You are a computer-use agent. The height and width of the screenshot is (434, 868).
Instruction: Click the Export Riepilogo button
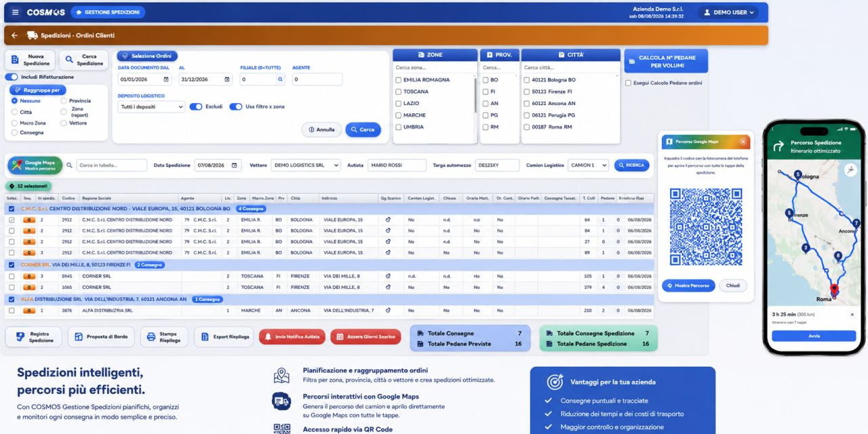(224, 336)
